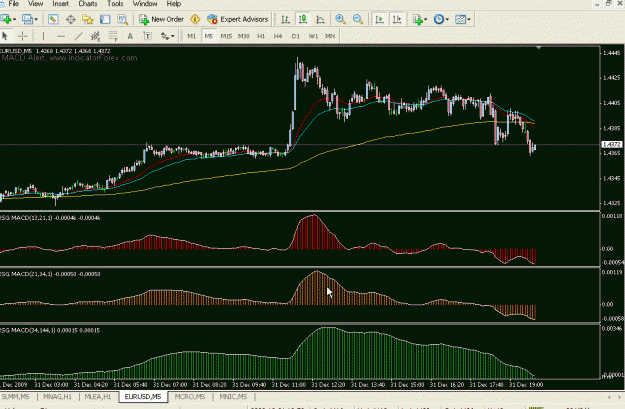
Task: Select the text label 'T' tool
Action: tap(147, 36)
